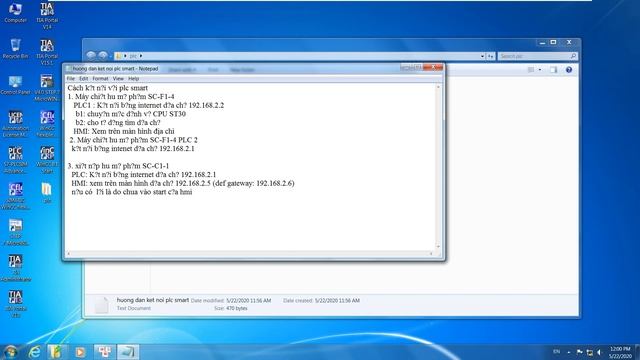640x360 pixels.
Task: Click Show desktop button at taskbar end
Action: point(638,352)
